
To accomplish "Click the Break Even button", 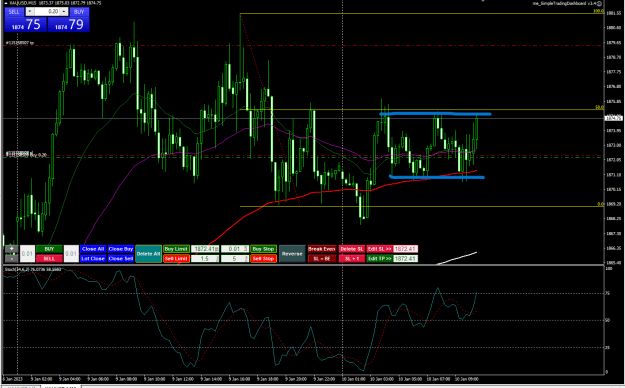I will pyautogui.click(x=322, y=249).
